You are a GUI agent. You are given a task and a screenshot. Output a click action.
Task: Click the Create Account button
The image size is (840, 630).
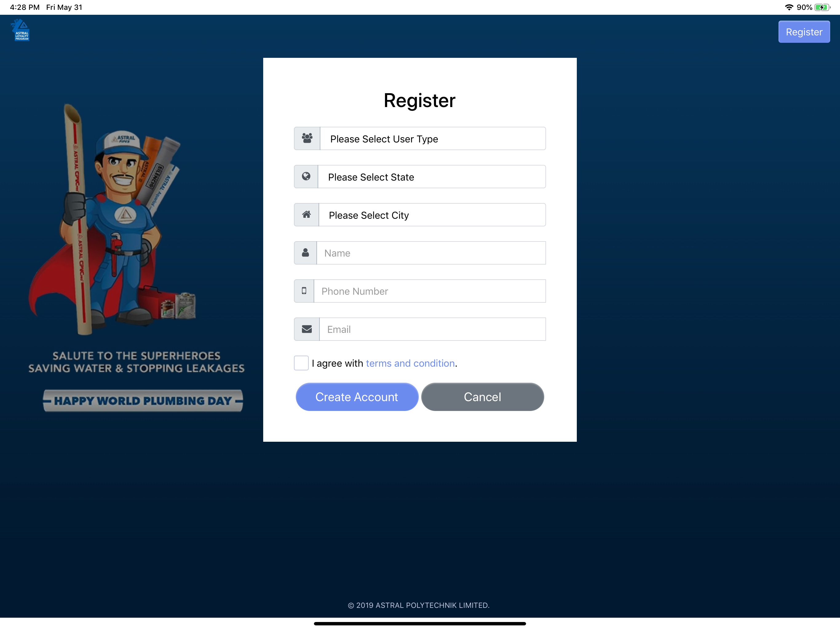[x=357, y=397]
